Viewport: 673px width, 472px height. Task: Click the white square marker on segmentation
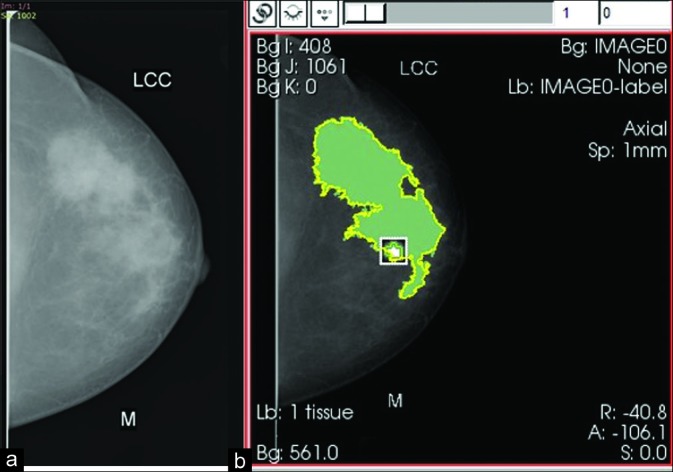394,251
